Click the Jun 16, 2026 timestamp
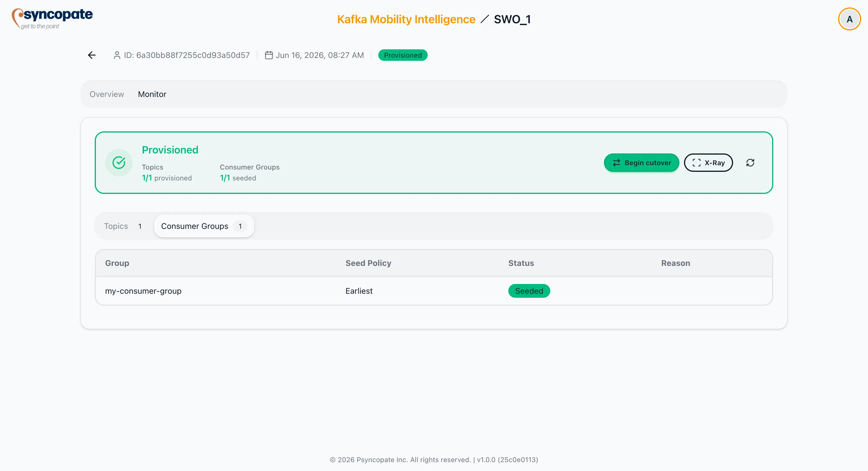Screen dimensions: 868x471 (x=319, y=55)
